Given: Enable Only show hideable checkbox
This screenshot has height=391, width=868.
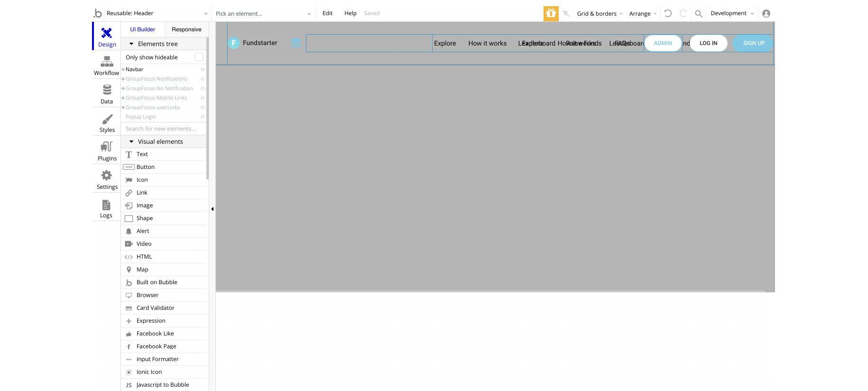Looking at the screenshot, I should tap(199, 57).
